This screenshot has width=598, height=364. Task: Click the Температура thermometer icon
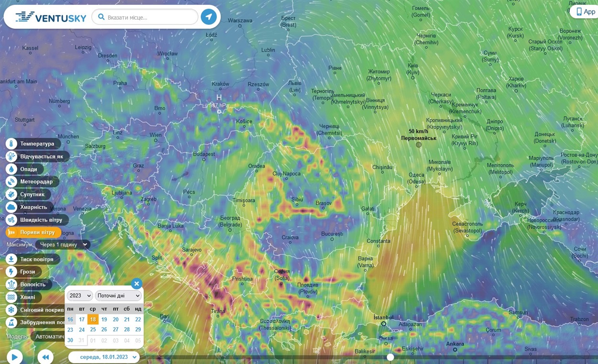(11, 143)
